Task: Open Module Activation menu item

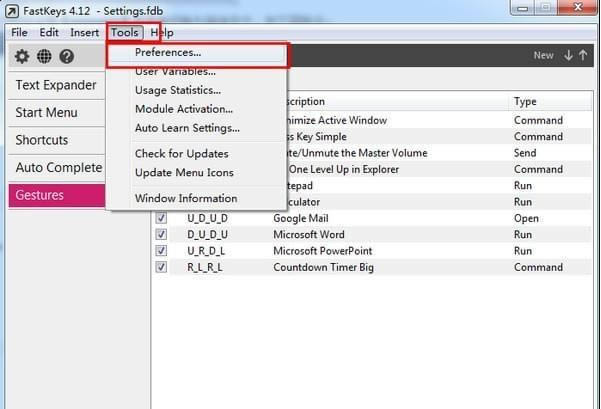Action: point(184,109)
